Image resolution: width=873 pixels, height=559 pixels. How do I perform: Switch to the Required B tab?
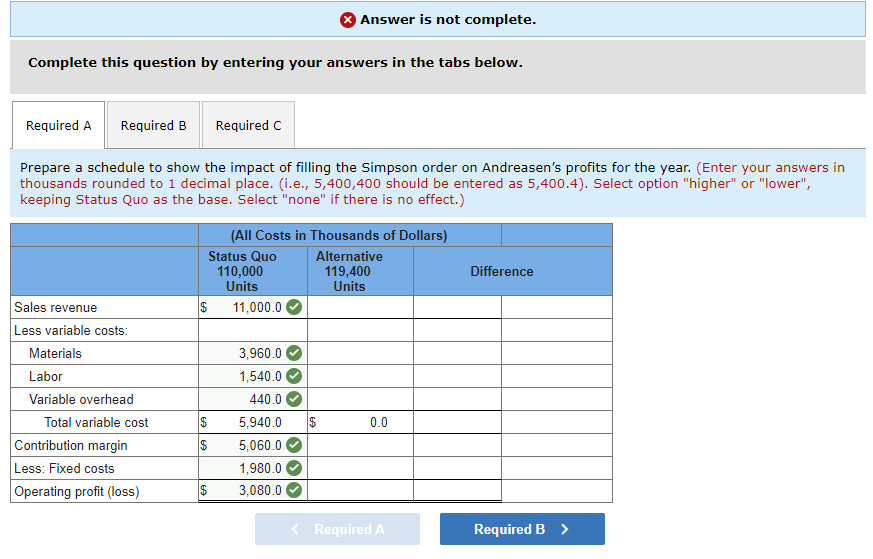pos(153,125)
